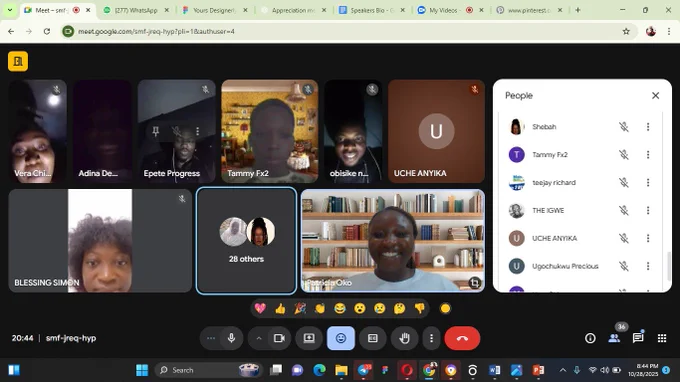Click the 28 others tile
Screen dimensions: 680x382
pos(246,241)
